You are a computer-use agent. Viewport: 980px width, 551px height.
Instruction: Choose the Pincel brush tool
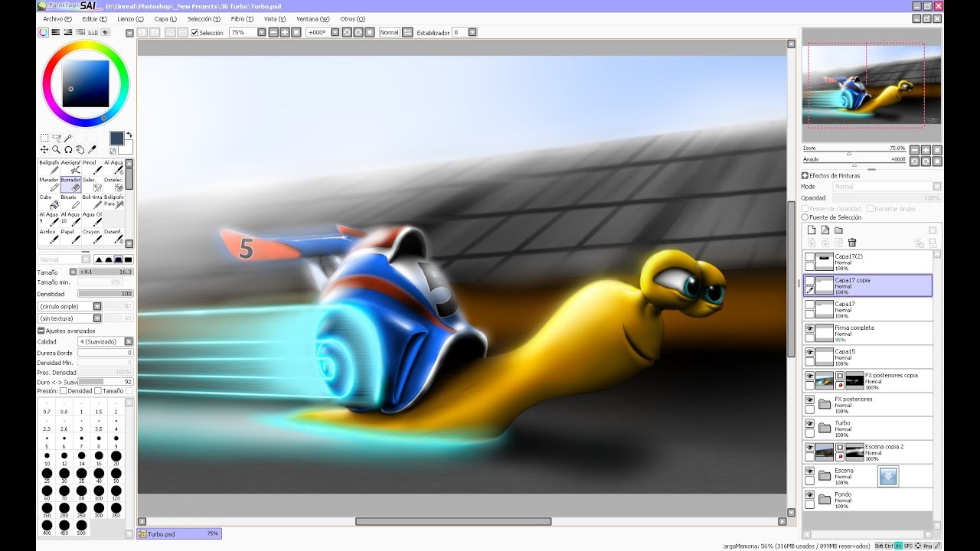tap(92, 167)
